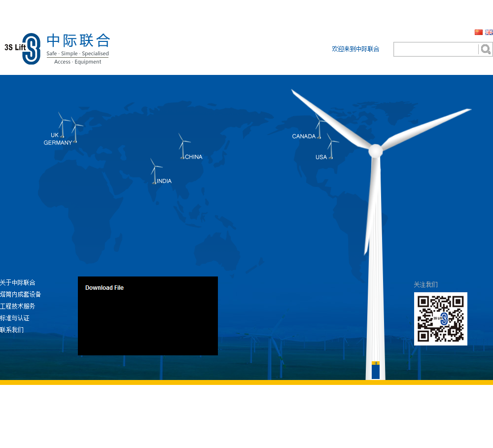This screenshot has width=493, height=448.
Task: Switch language with the UK flag icon
Action: [489, 32]
